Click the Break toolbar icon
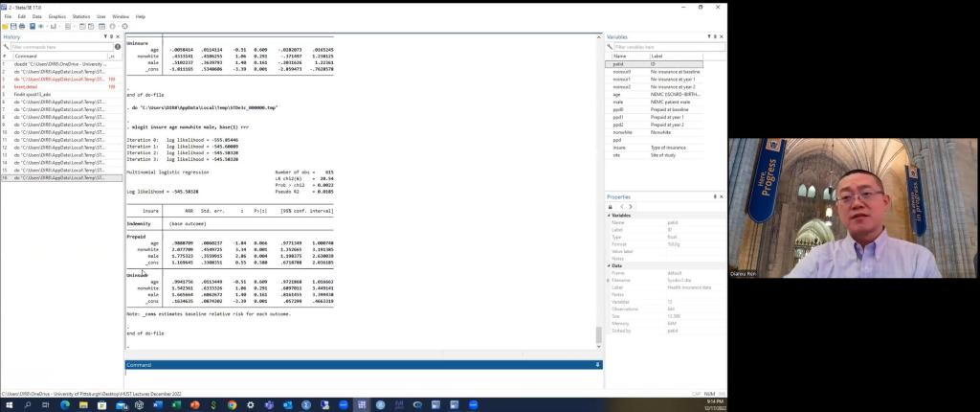Image resolution: width=980 pixels, height=412 pixels. click(x=125, y=26)
